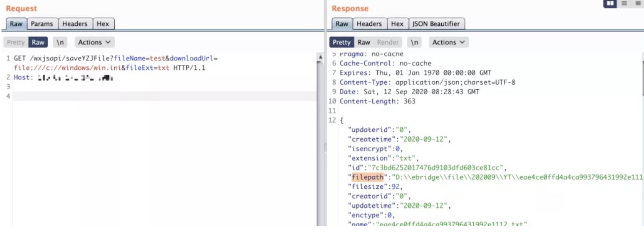The width and height of the screenshot is (644, 232).
Task: Switch request view to Raw mode
Action: tap(38, 42)
